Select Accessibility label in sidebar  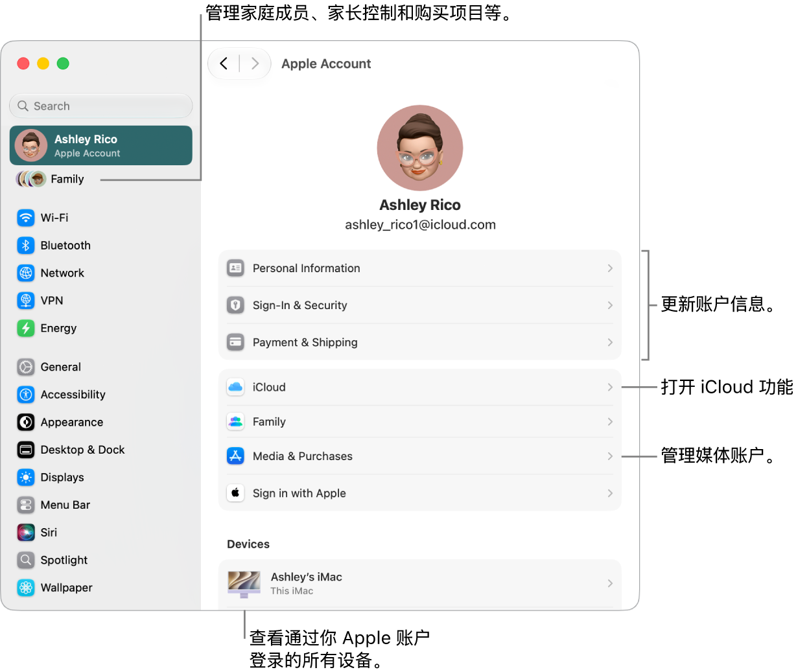73,395
